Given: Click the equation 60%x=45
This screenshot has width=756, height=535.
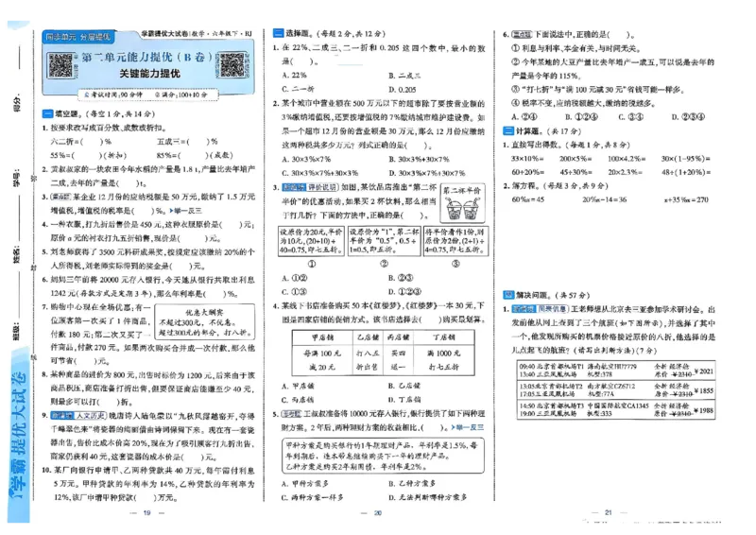Looking at the screenshot, I should 528,199.
